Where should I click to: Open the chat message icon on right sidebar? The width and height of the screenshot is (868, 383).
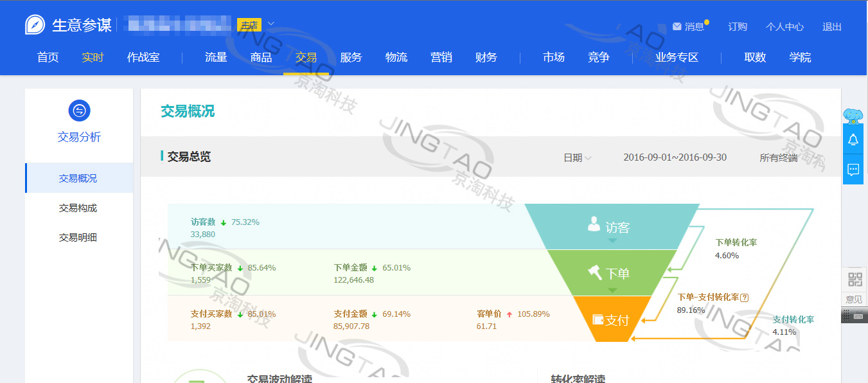[x=853, y=170]
